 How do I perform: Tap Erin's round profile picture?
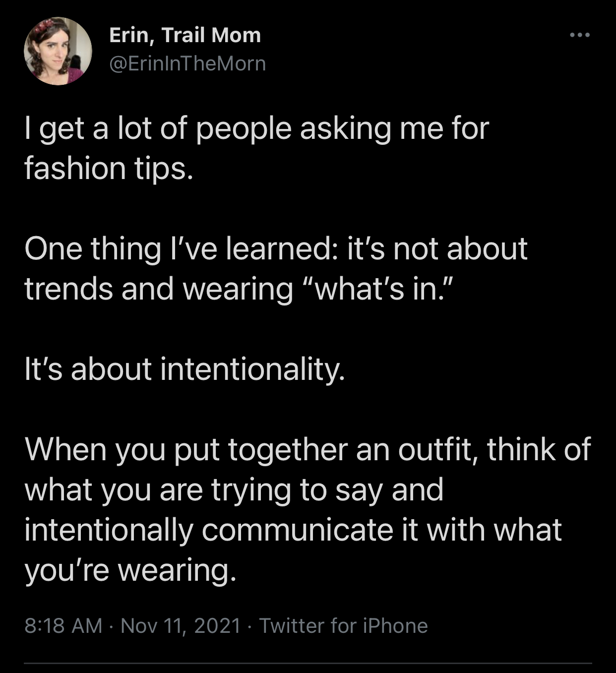tap(58, 51)
